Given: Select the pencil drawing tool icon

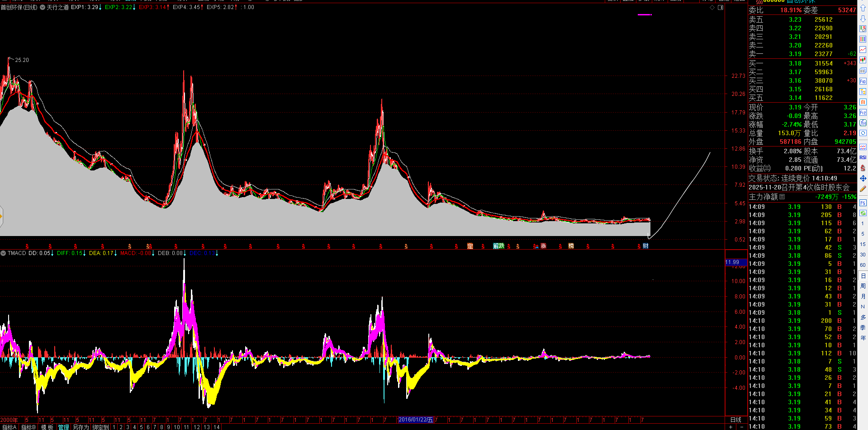Looking at the screenshot, I should pyautogui.click(x=863, y=189).
